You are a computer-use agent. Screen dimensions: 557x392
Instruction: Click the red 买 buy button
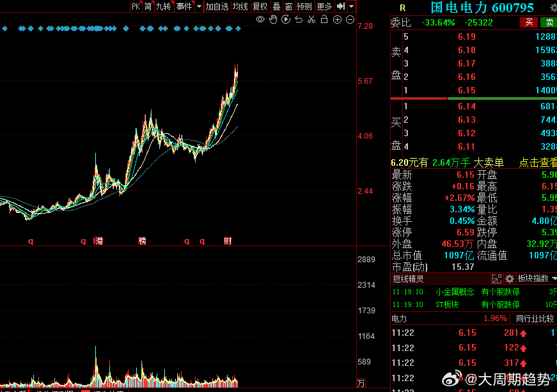(529, 22)
